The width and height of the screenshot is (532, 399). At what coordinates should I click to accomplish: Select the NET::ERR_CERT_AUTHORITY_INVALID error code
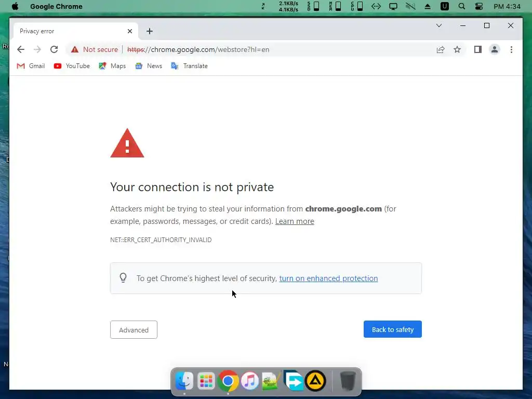pyautogui.click(x=161, y=240)
